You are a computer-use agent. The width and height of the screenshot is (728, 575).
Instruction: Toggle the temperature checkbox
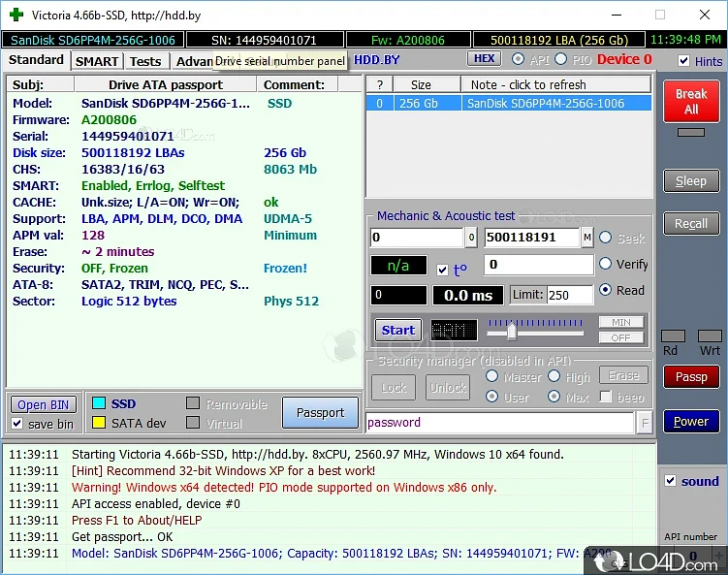coord(442,270)
